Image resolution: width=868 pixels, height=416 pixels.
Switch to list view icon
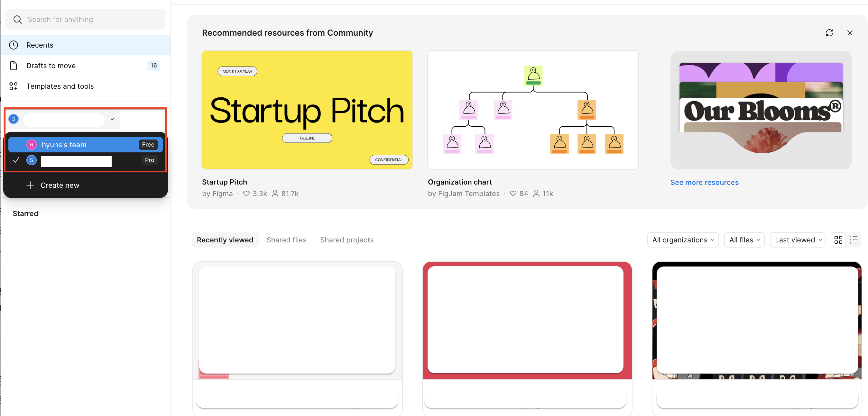(x=854, y=240)
